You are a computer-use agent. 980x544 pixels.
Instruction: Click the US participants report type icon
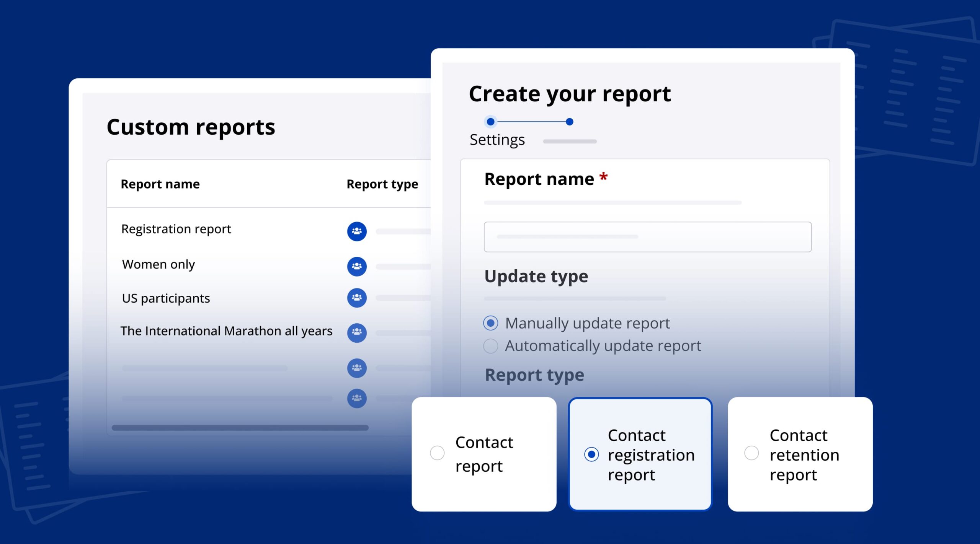(357, 298)
